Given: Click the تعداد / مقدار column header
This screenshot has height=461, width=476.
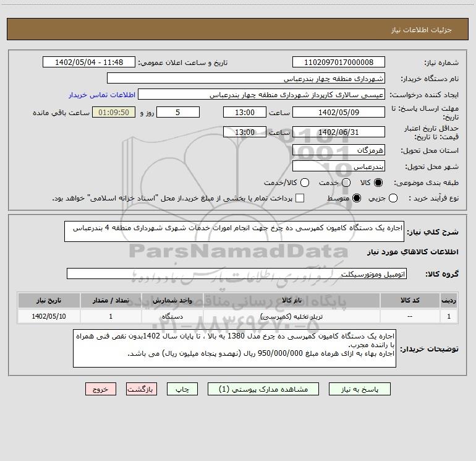Looking at the screenshot, I should pos(111,300).
